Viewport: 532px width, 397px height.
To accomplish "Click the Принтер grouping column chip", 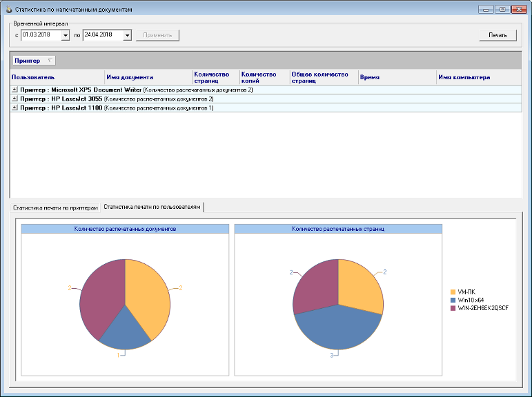I will [x=34, y=61].
